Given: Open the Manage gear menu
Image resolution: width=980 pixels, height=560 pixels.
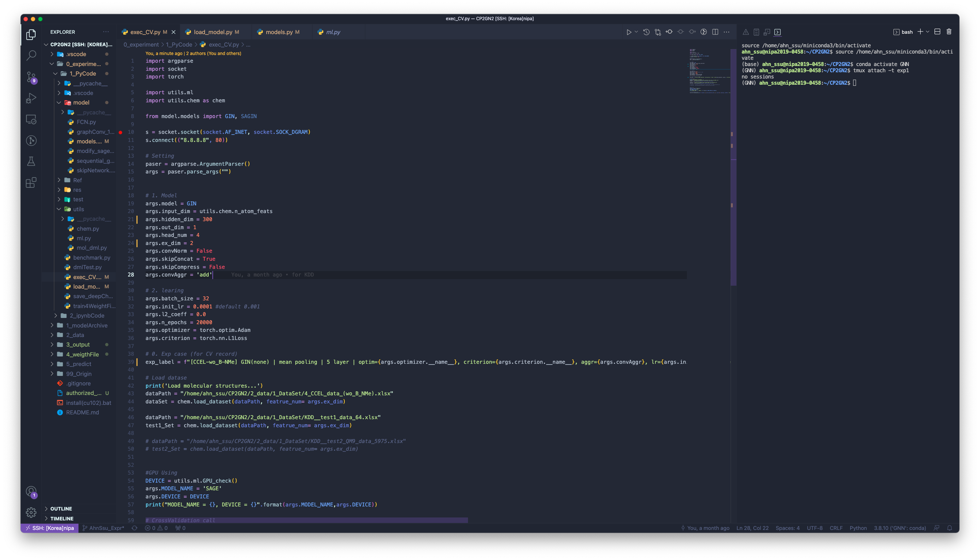Looking at the screenshot, I should click(x=31, y=512).
